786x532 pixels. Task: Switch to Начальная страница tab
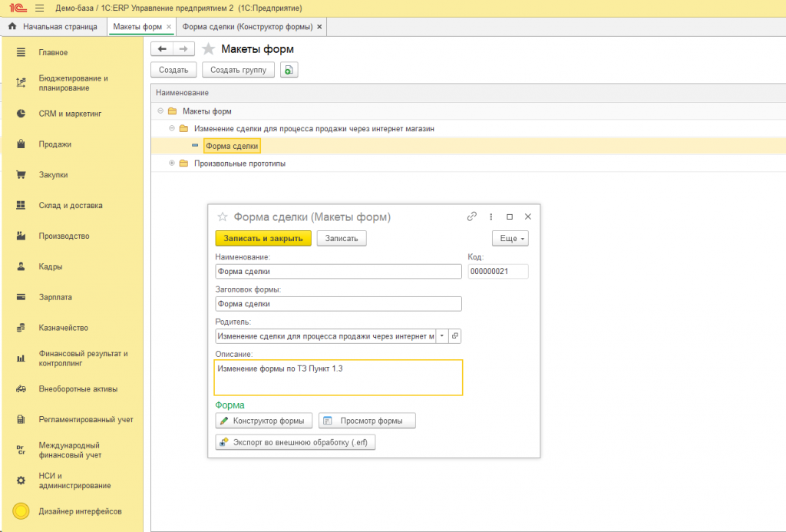point(54,27)
